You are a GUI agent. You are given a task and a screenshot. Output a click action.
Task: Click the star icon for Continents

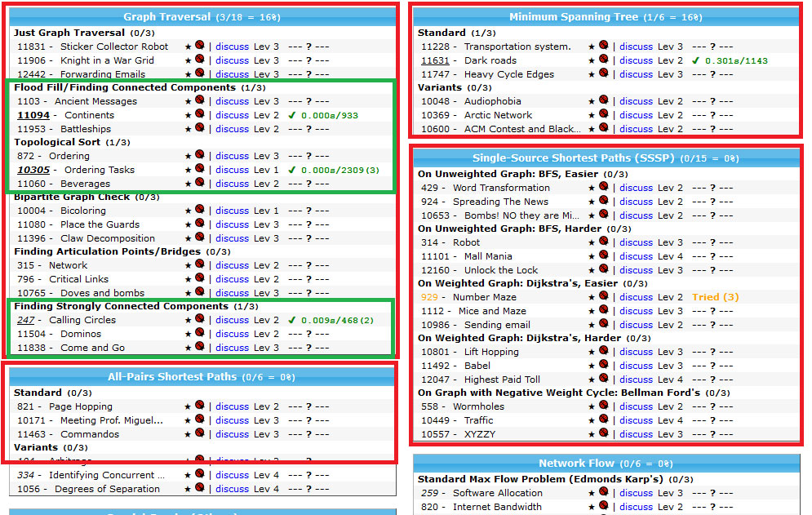pos(188,115)
